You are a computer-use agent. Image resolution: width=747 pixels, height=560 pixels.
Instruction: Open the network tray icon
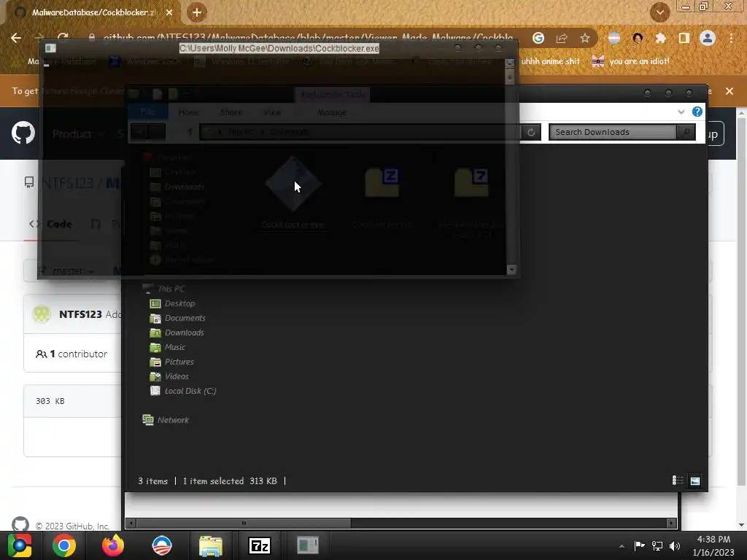pyautogui.click(x=657, y=545)
